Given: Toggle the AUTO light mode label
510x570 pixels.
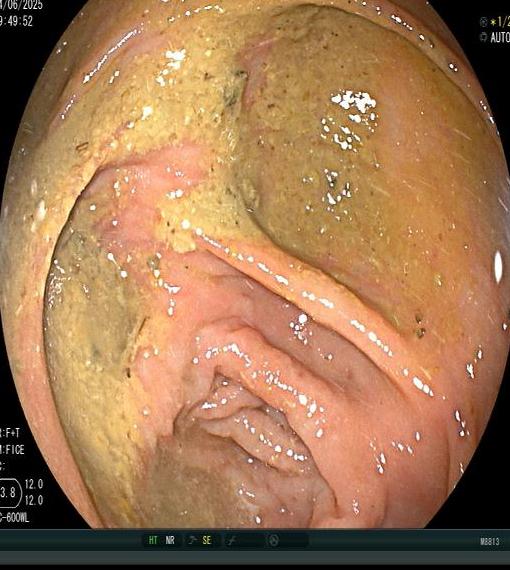Looking at the screenshot, I should (x=500, y=37).
